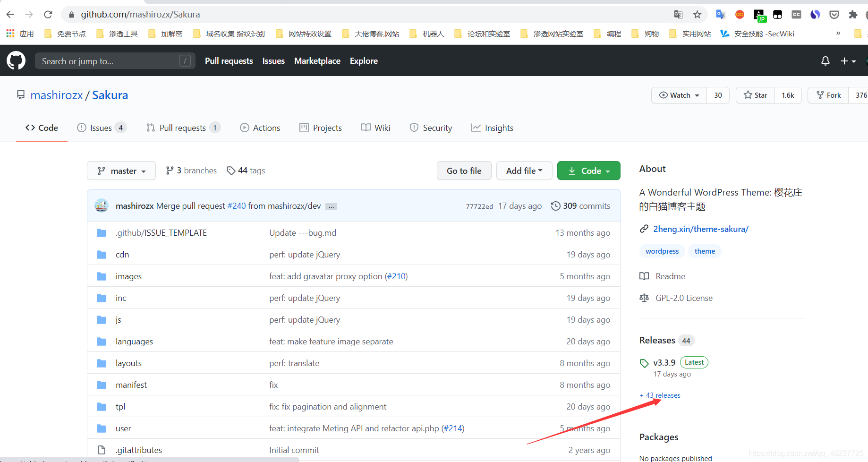Open commit hash 77722ed
The height and width of the screenshot is (462, 868).
[x=479, y=206]
